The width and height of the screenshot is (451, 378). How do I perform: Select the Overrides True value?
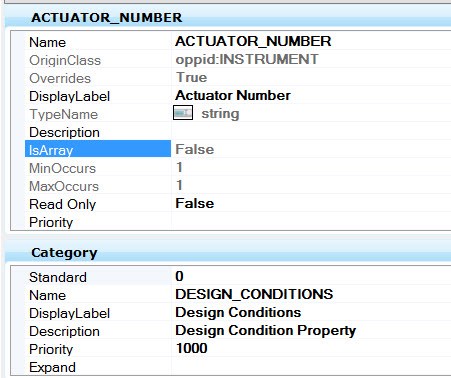click(x=191, y=77)
